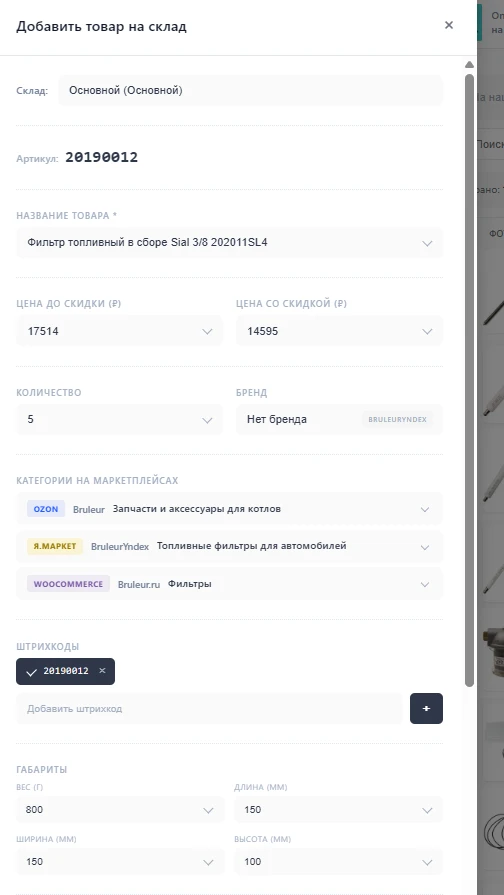Open the Цена до скидки chevron
Image resolution: width=504 pixels, height=895 pixels.
(207, 332)
